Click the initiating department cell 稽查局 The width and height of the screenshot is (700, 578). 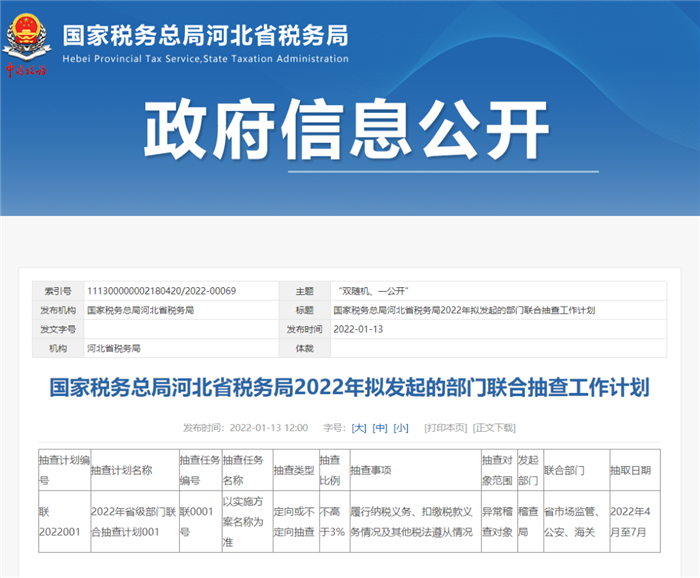[530, 522]
